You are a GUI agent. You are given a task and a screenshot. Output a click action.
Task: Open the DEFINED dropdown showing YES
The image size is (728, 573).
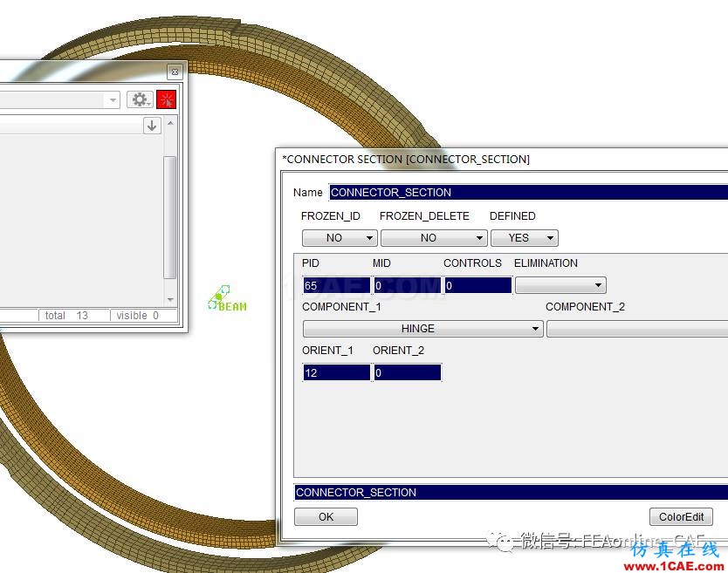coord(525,238)
